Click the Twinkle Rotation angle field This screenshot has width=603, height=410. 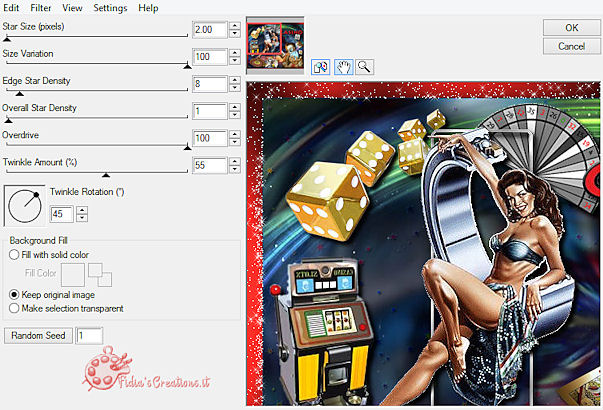point(62,214)
